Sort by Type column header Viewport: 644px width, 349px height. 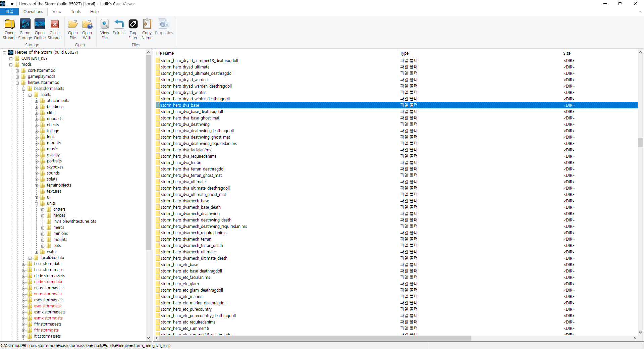pos(479,53)
